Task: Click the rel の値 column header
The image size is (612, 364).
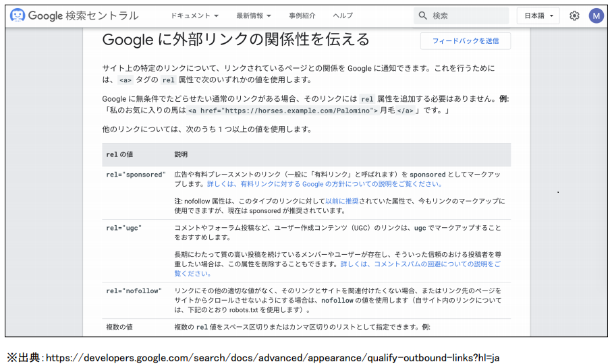Action: [x=119, y=154]
